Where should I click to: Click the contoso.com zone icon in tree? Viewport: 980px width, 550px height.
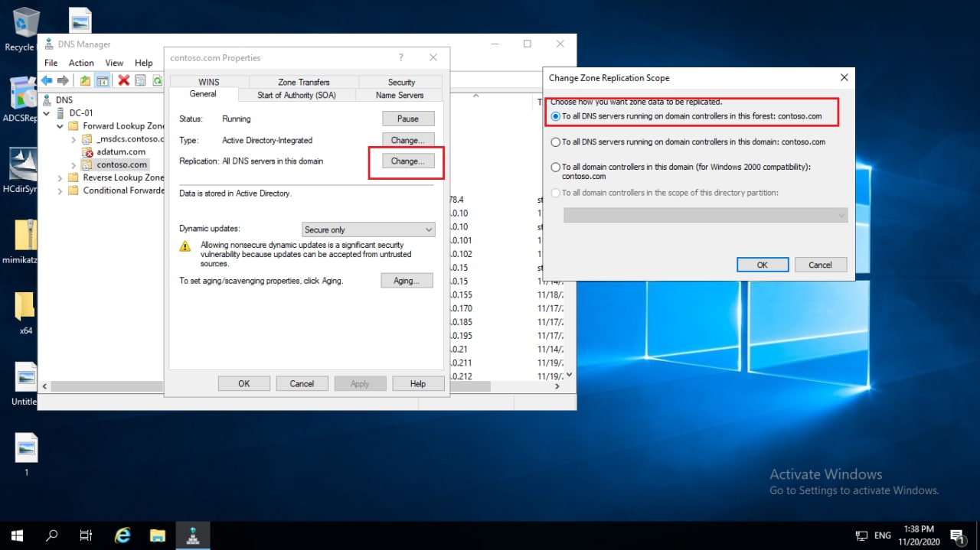(x=87, y=164)
